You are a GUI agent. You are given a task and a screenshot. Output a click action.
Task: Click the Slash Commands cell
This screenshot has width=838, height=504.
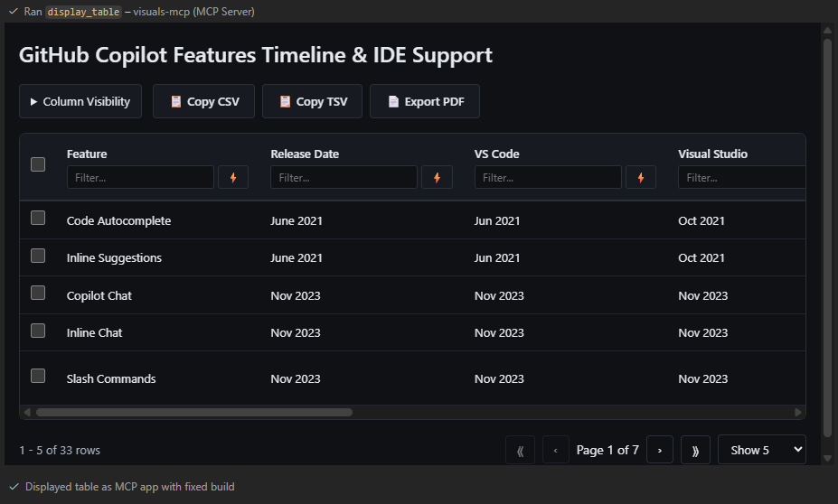(111, 379)
